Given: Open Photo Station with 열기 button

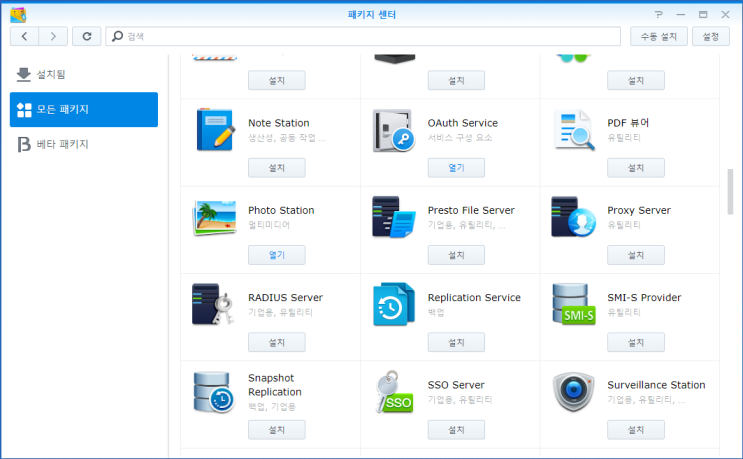Looking at the screenshot, I should tap(277, 255).
